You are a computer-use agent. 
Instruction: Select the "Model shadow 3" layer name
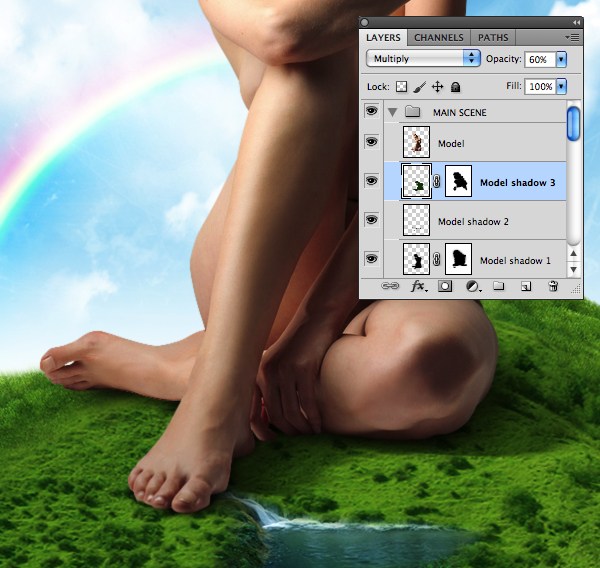click(x=517, y=183)
